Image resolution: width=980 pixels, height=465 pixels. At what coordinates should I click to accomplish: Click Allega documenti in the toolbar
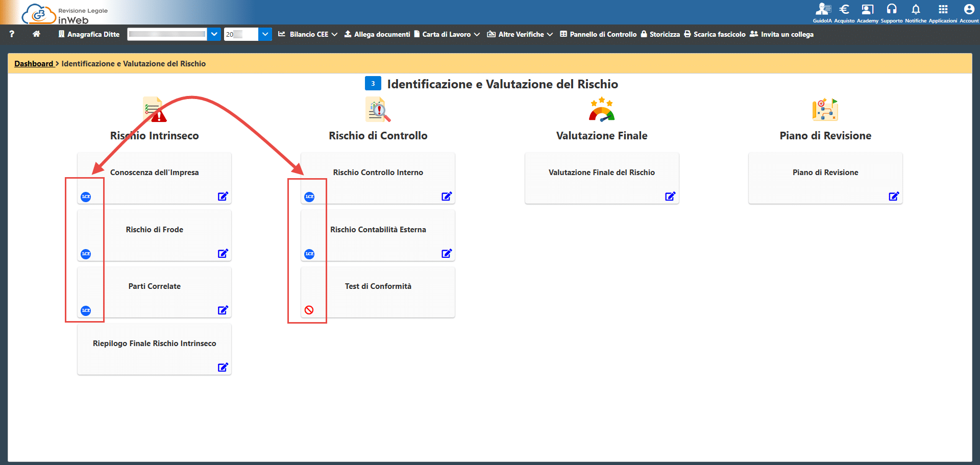click(x=377, y=34)
